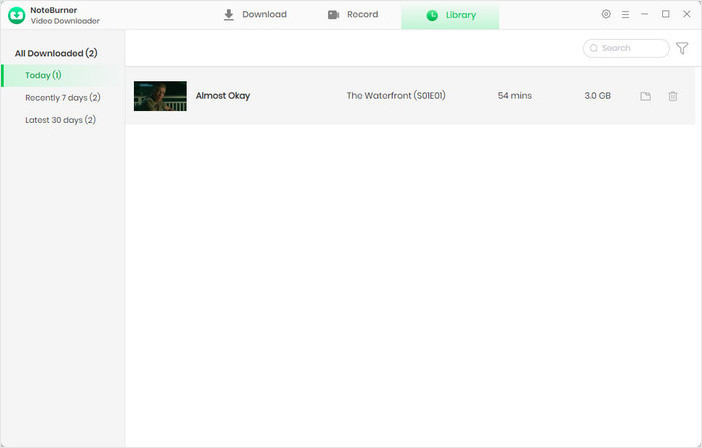Show Latest 30 days (2) downloads

(x=60, y=120)
